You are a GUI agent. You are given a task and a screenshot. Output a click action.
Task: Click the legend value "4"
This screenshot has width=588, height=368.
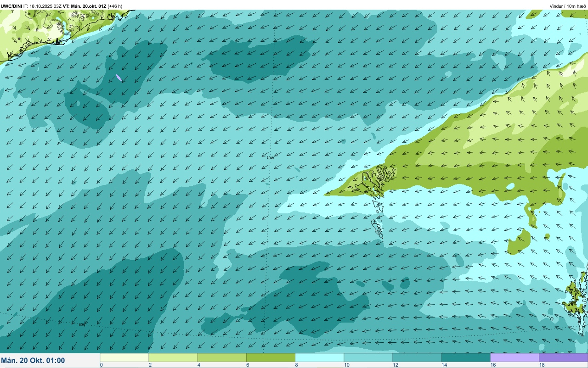[198, 365]
